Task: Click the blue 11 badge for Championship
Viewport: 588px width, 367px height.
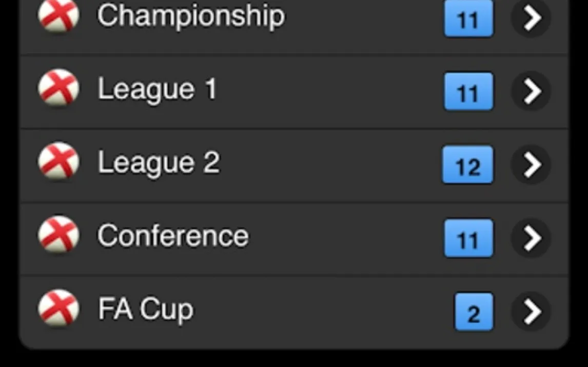Action: [469, 18]
